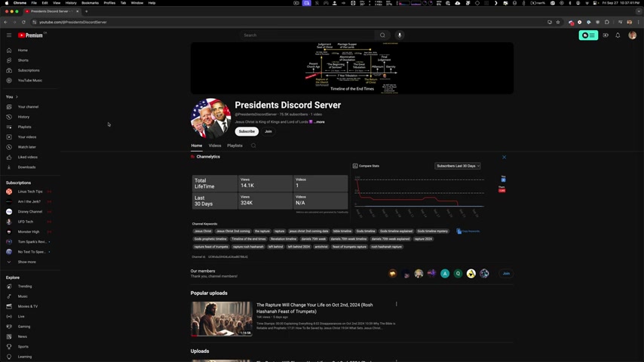The image size is (644, 362).
Task: Open Shorts in the sidebar
Action: tap(23, 60)
